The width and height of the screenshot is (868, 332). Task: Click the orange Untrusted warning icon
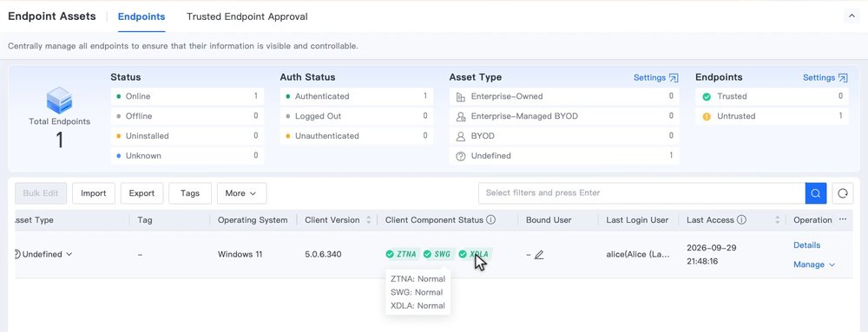click(707, 116)
